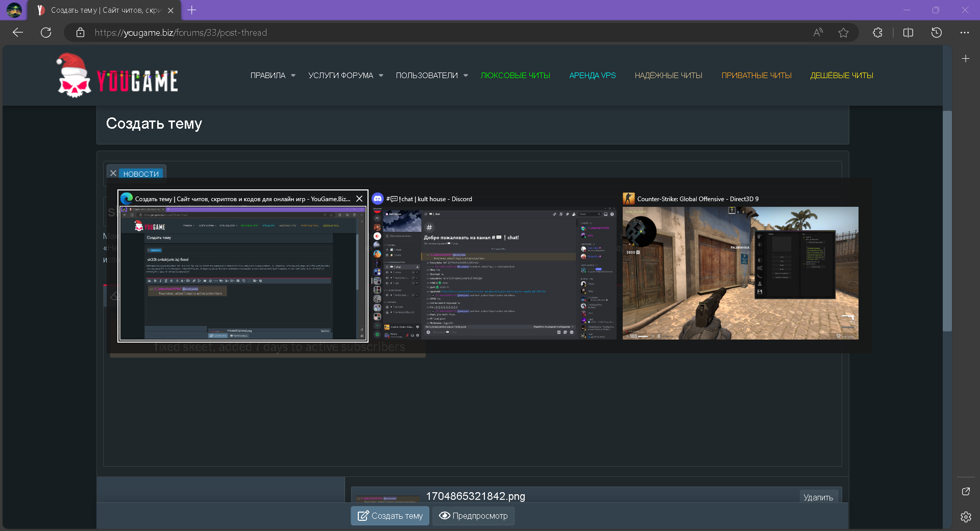Screen dimensions: 980x531
Task: Open the ЛЮКСОВЫЕ ЧИТЫ link
Action: [x=515, y=76]
